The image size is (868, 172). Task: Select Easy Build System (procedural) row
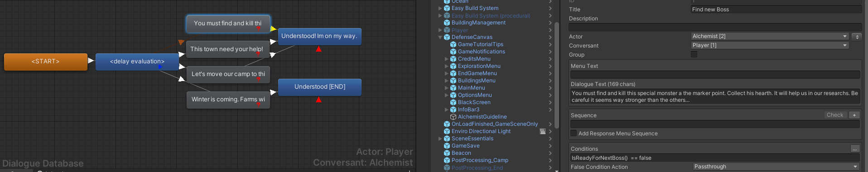491,15
